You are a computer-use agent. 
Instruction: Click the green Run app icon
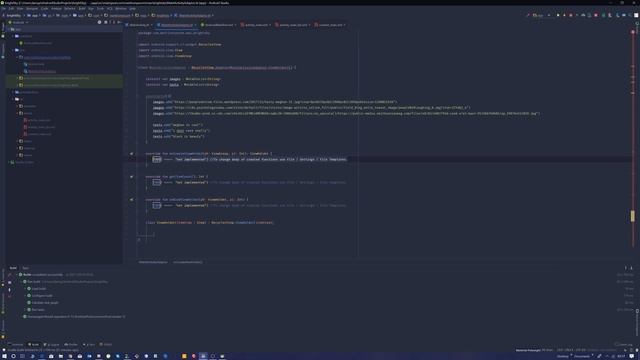pos(558,16)
